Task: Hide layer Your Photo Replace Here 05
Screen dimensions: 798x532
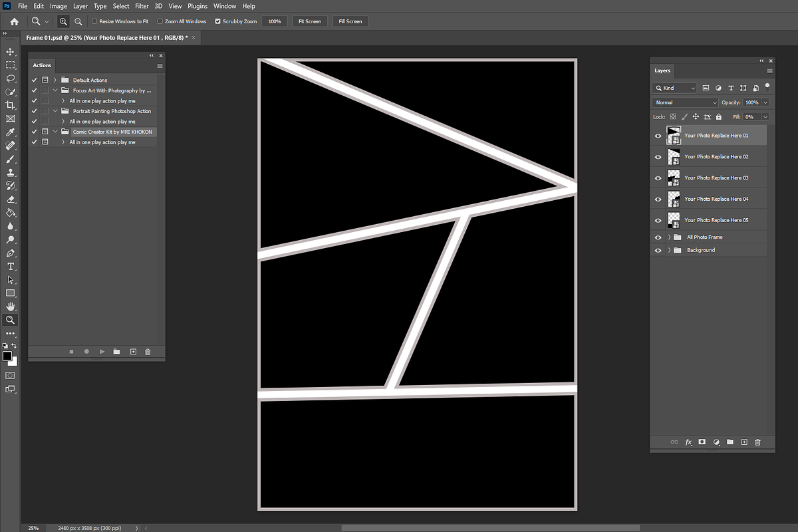Action: (x=658, y=220)
